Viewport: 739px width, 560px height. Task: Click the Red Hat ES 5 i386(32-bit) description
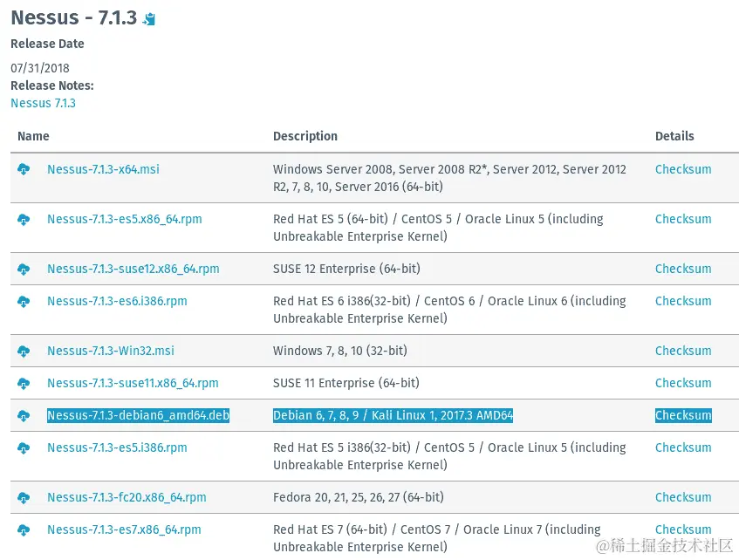click(449, 456)
